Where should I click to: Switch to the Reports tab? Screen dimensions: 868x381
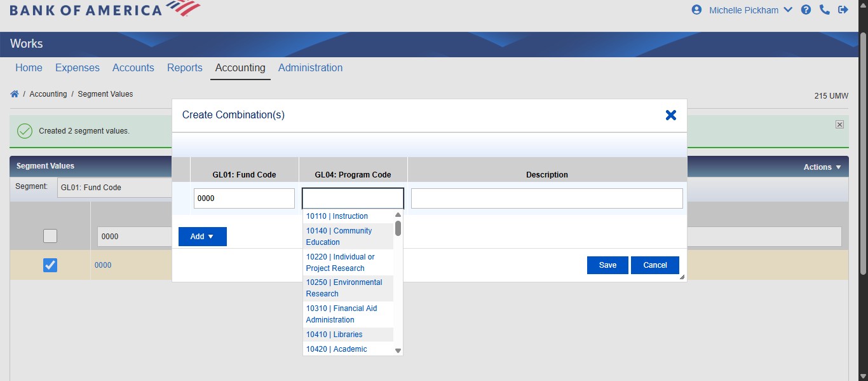(184, 67)
